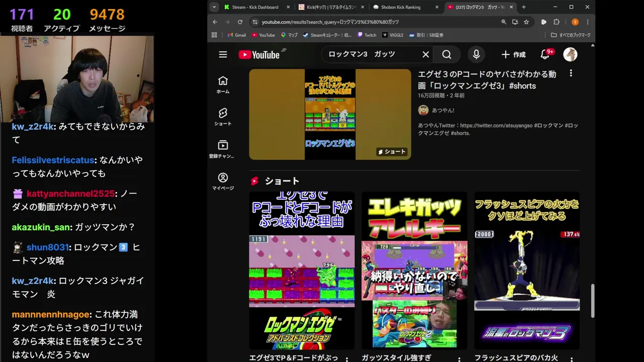644x362 pixels.
Task: Open the Gmail bookmark
Action: pyautogui.click(x=236, y=35)
